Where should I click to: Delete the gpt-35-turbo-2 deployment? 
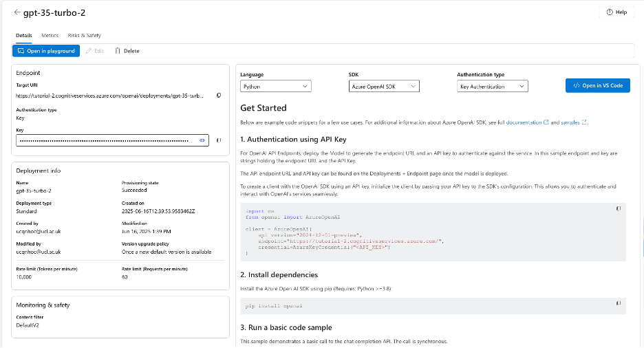point(127,51)
